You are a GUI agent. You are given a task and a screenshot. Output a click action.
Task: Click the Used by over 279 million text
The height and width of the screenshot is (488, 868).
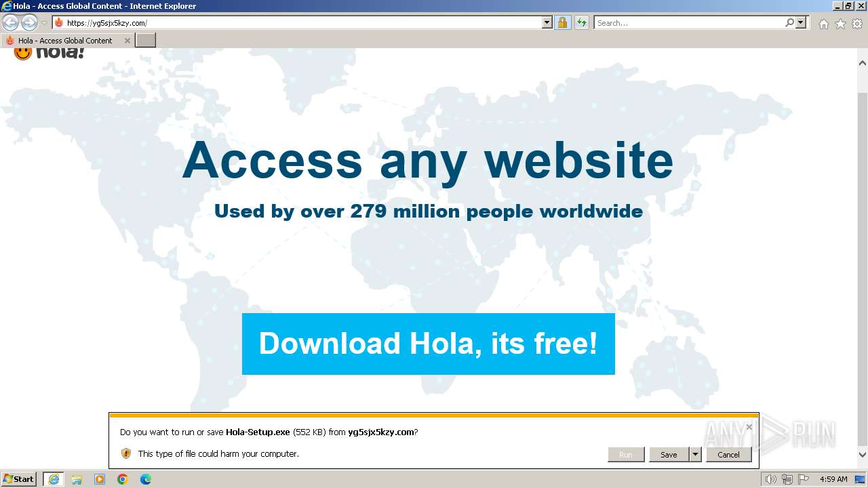[x=429, y=211]
